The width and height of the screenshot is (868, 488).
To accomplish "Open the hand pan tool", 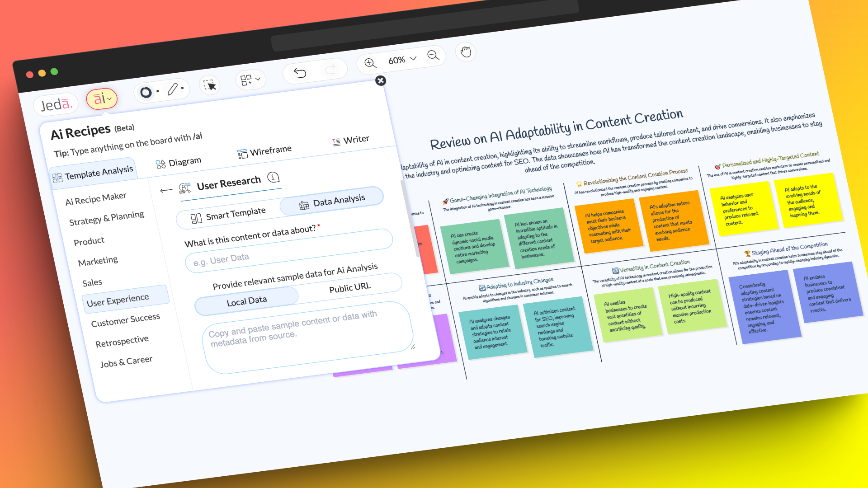I will coord(465,53).
